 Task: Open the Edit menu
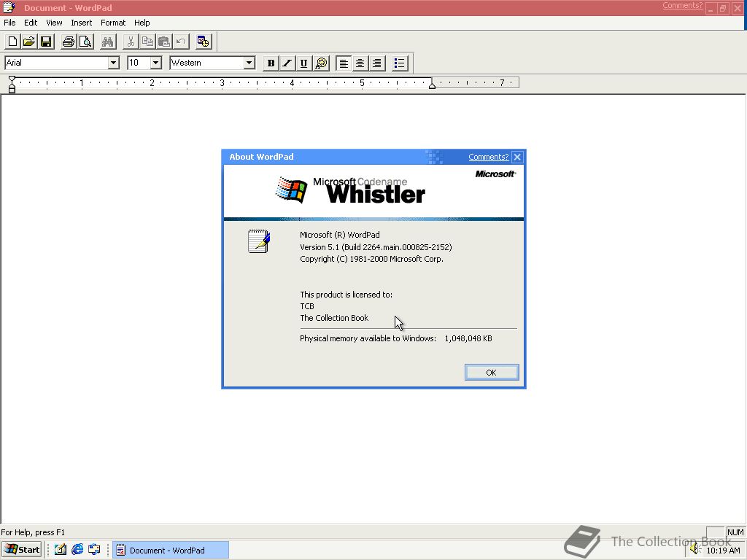click(31, 23)
